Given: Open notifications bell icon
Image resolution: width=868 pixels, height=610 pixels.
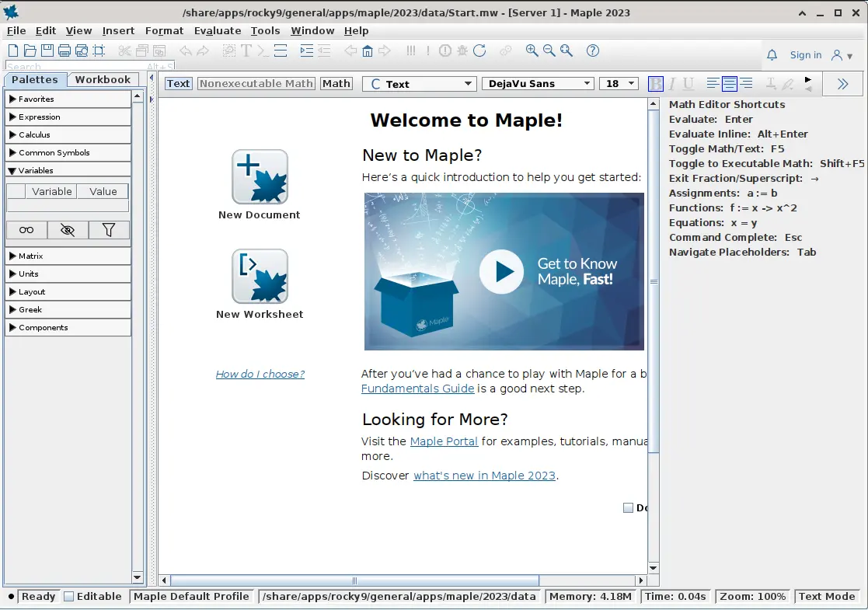Looking at the screenshot, I should point(772,55).
